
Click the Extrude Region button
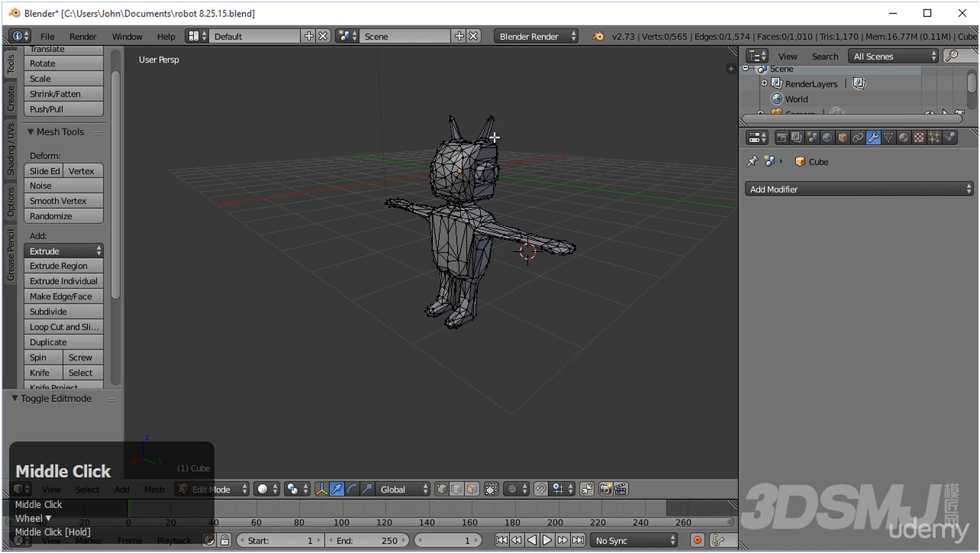click(x=64, y=266)
